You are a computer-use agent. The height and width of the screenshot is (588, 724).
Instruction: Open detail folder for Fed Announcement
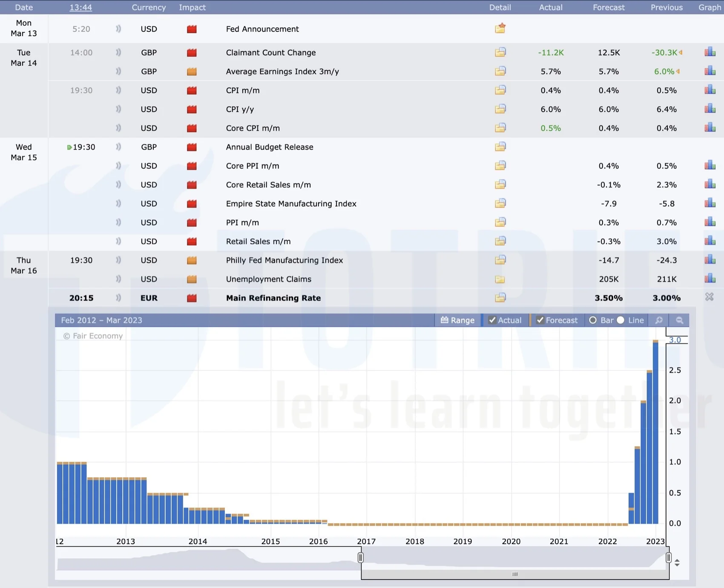click(x=500, y=29)
